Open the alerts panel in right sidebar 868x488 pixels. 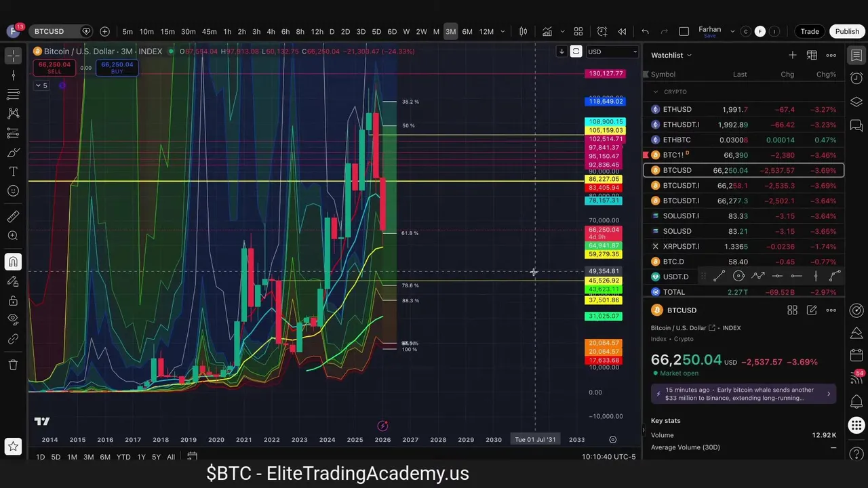856,79
